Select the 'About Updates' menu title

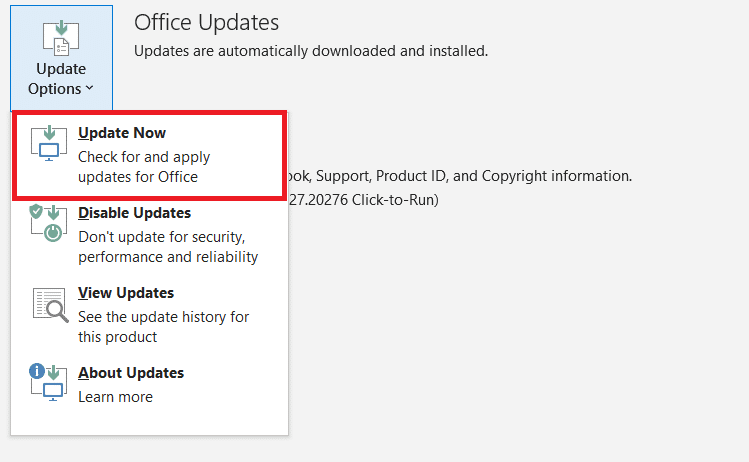tap(131, 373)
